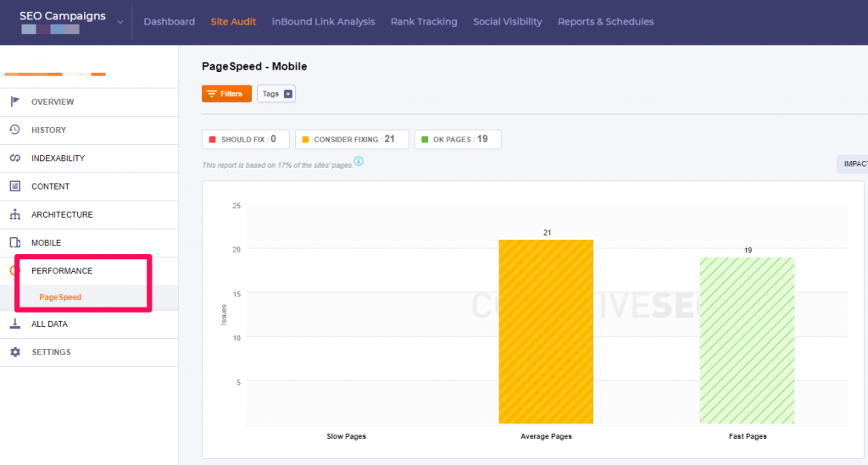This screenshot has height=465, width=868.
Task: Click the Impact button
Action: [x=853, y=163]
